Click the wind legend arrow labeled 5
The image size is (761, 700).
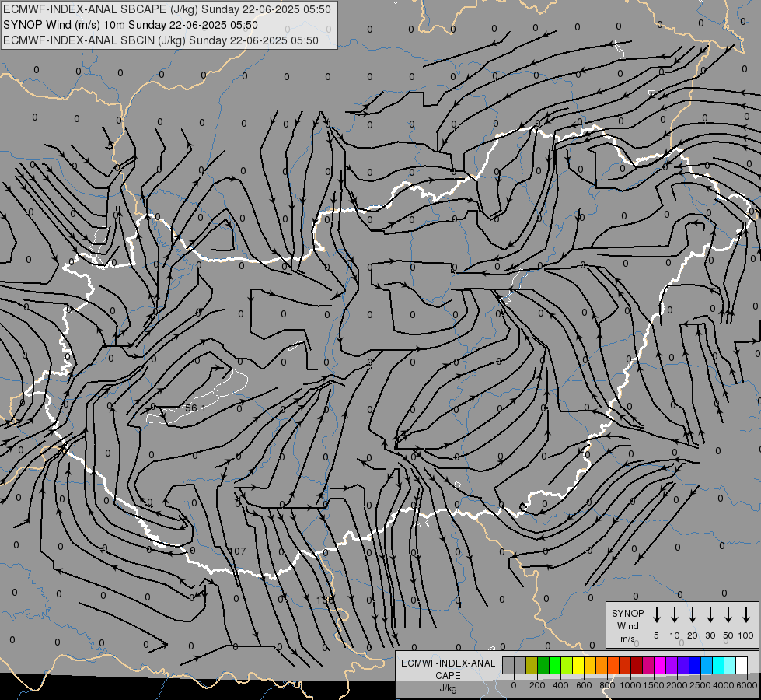(656, 614)
